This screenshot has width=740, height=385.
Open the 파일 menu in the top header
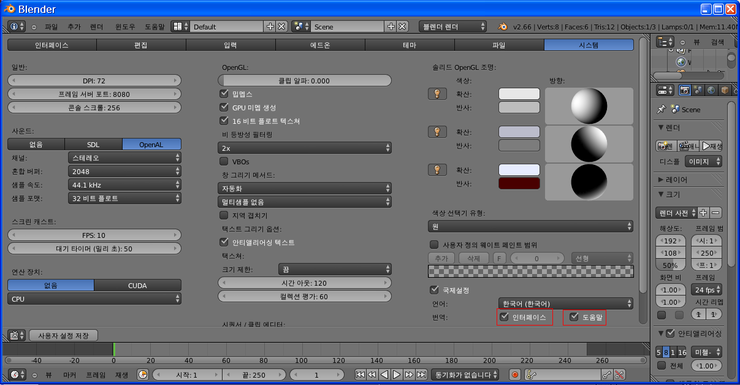pyautogui.click(x=51, y=27)
